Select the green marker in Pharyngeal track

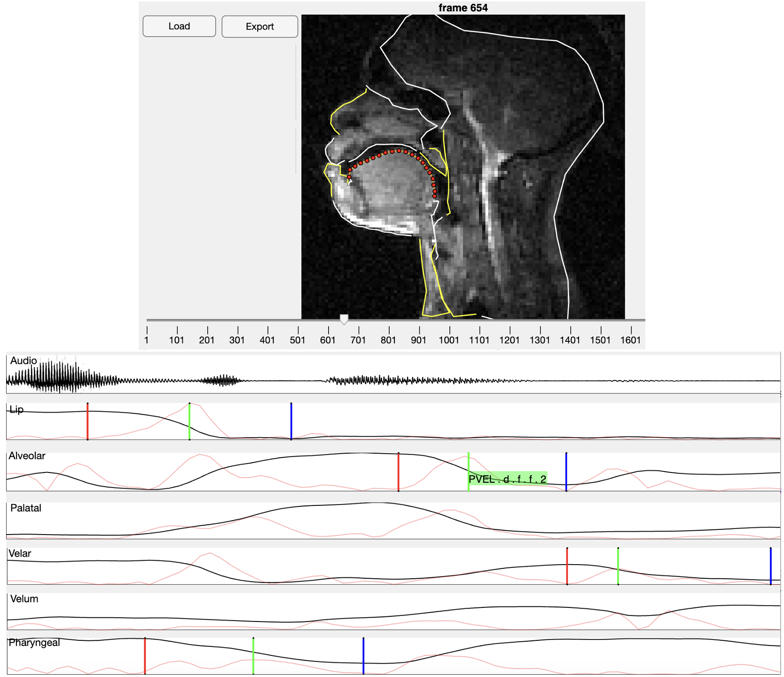[253, 656]
